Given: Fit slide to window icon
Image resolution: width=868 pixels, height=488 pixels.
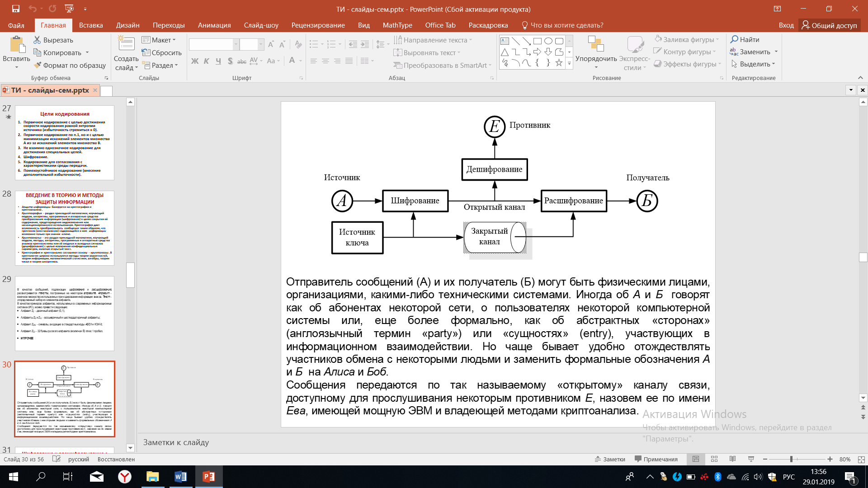Looking at the screenshot, I should coord(861,459).
